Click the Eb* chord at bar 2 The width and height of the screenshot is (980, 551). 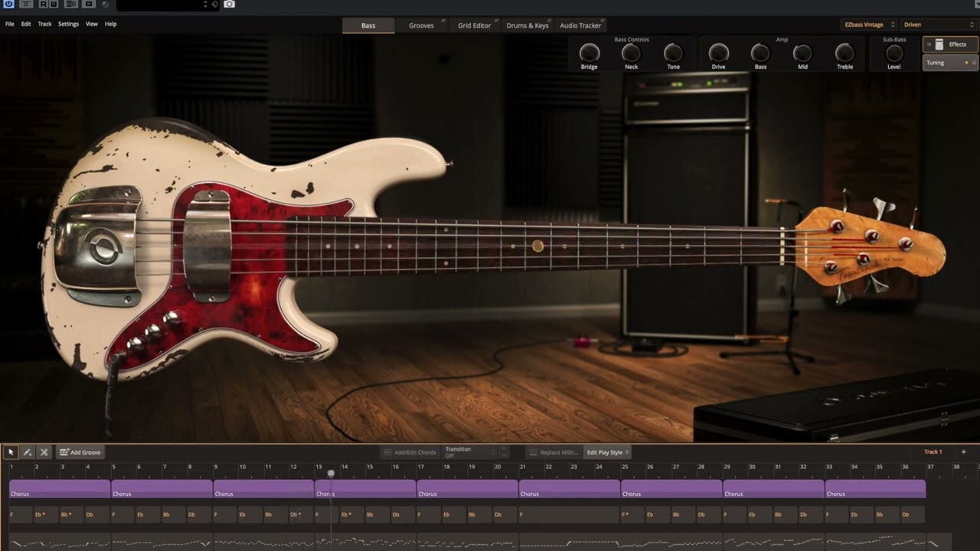click(x=47, y=514)
